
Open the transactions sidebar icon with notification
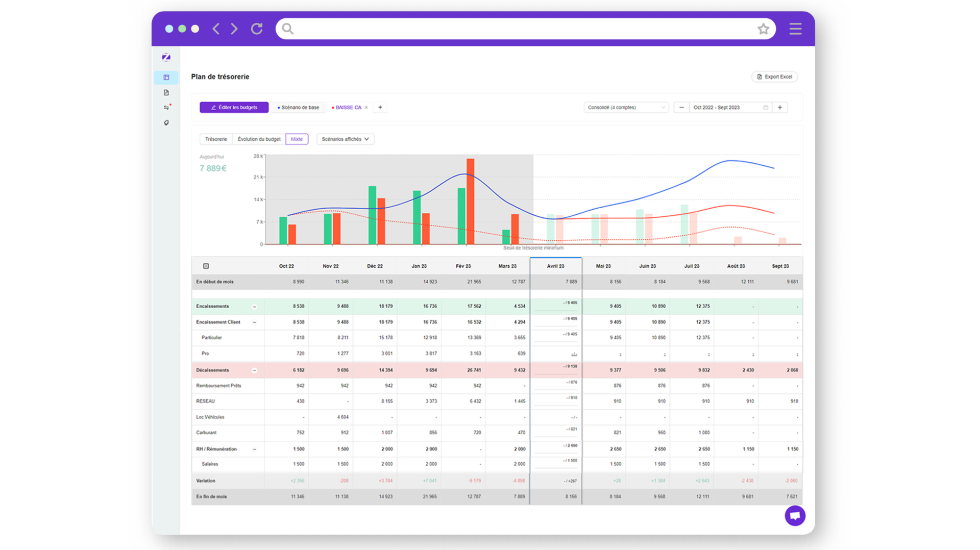click(166, 108)
